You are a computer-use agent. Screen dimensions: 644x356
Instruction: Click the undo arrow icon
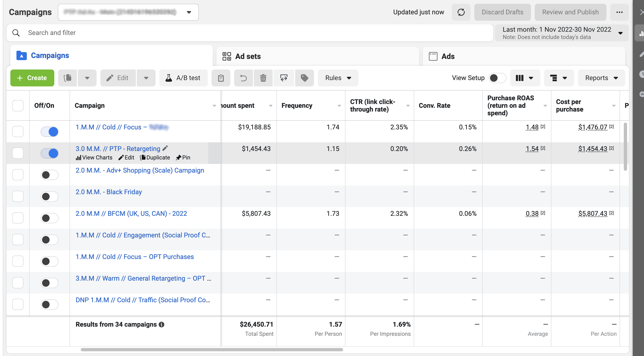click(243, 78)
